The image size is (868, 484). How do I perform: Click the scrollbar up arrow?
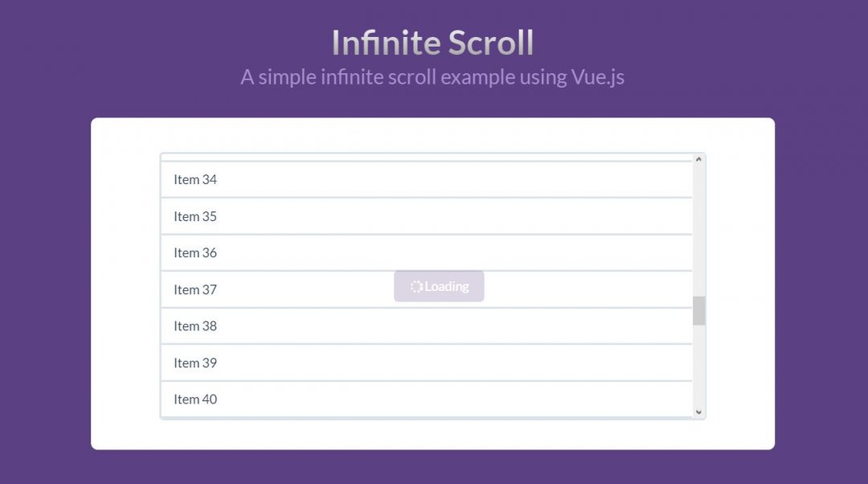[698, 158]
